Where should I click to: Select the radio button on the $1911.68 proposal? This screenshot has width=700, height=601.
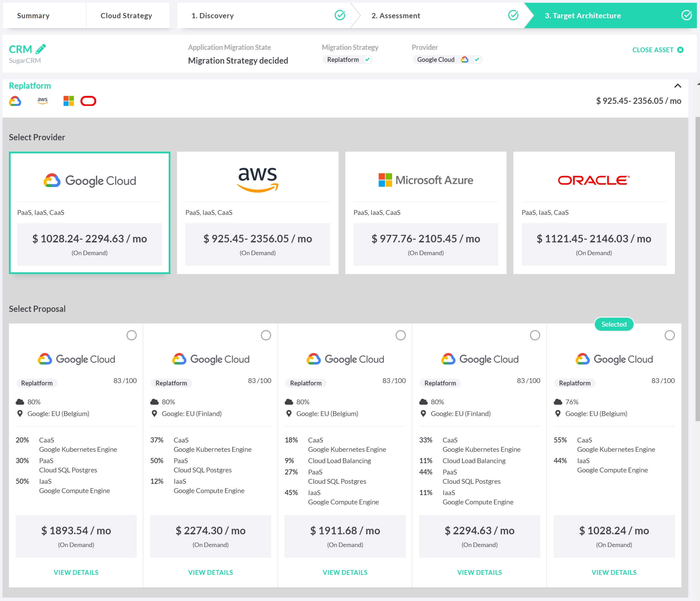(401, 335)
